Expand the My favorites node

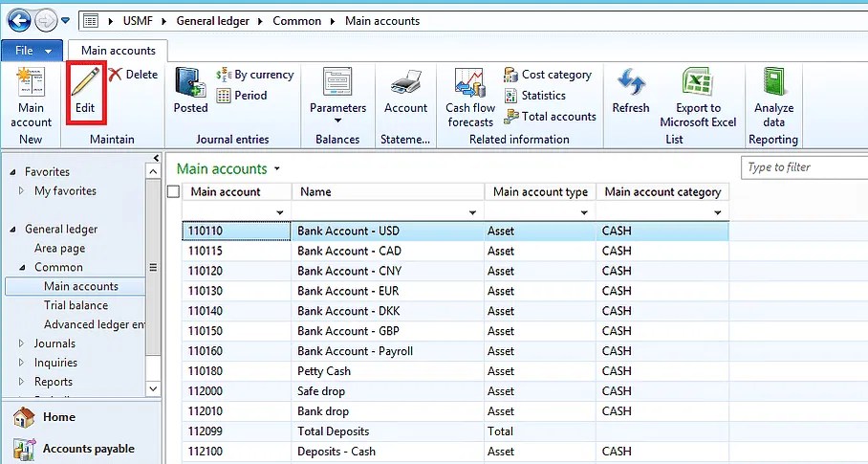point(22,190)
